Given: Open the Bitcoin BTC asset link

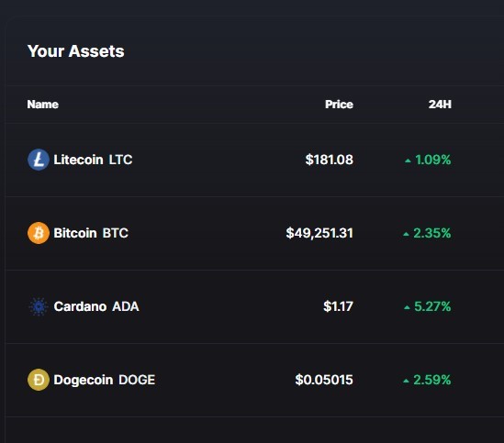Looking at the screenshot, I should (x=91, y=233).
